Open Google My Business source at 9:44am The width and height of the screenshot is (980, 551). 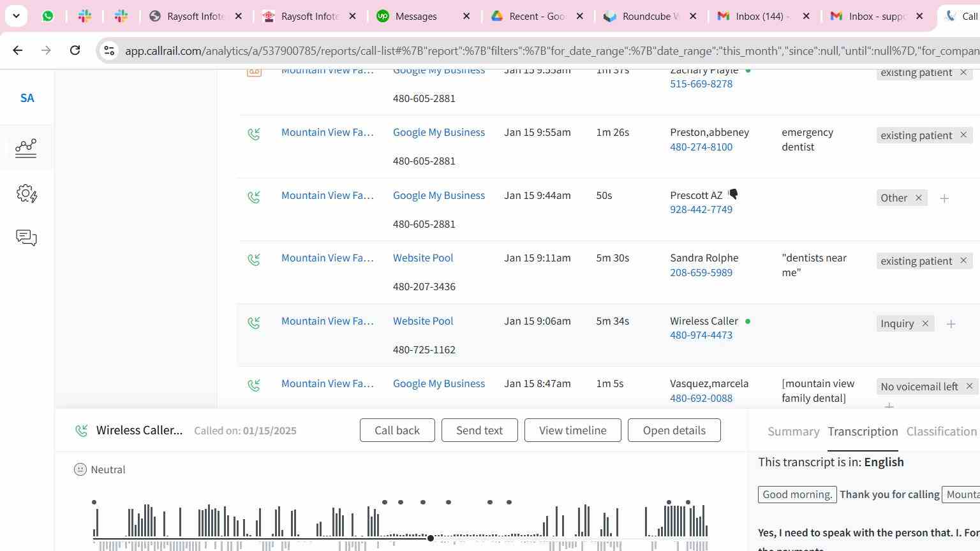click(439, 195)
